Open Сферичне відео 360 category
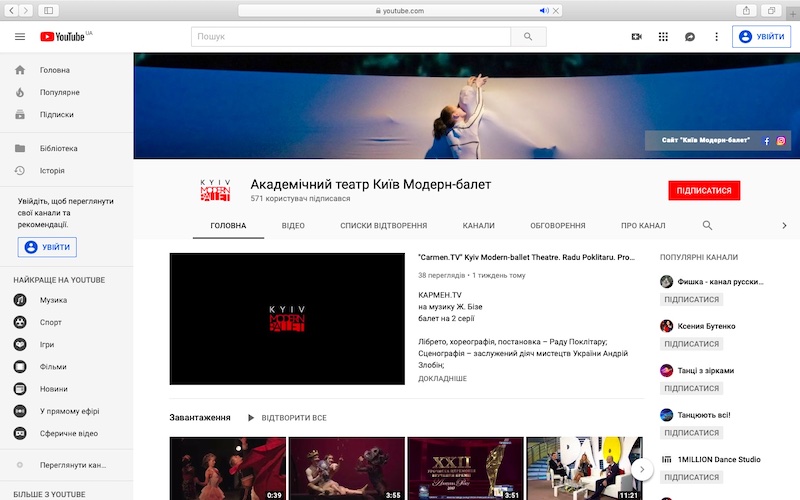 coord(66,433)
